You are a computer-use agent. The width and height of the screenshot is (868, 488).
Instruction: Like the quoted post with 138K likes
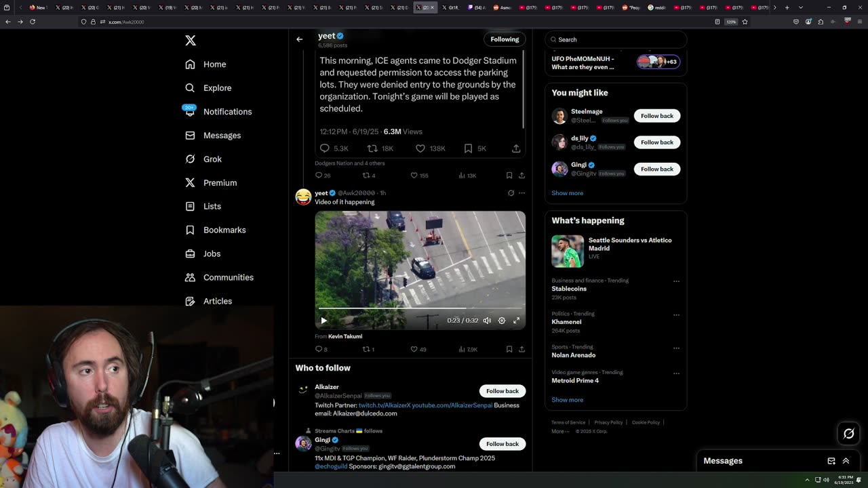[x=420, y=148]
